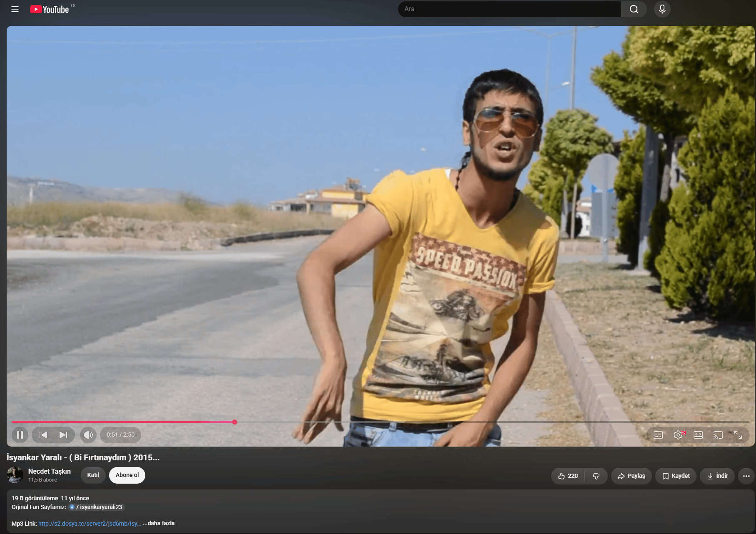Like the video (220)

(x=568, y=476)
